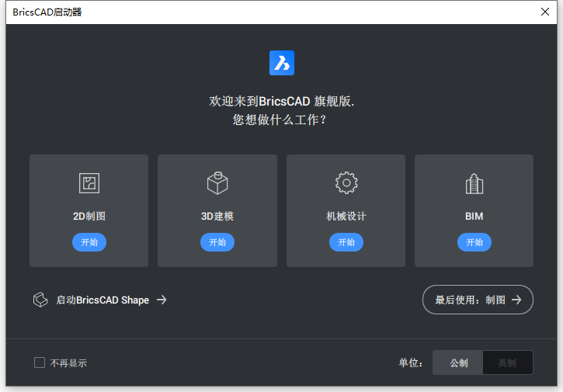Close the BricsCAD启动器 window

pos(545,12)
